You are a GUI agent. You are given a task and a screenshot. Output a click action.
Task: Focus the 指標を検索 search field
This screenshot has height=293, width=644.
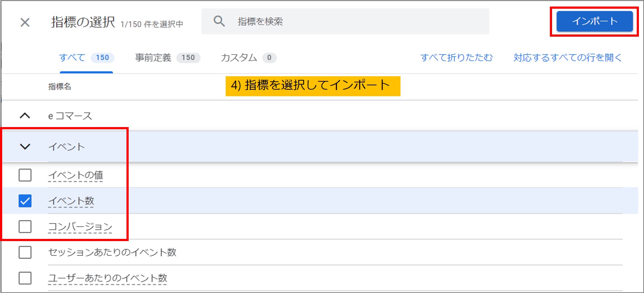tap(345, 21)
